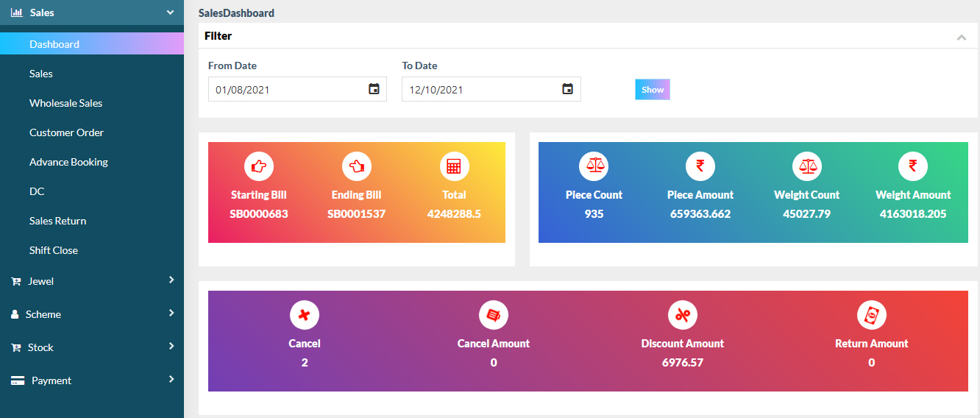Open the From Date calendar picker
This screenshot has height=418, width=980.
coord(374,89)
